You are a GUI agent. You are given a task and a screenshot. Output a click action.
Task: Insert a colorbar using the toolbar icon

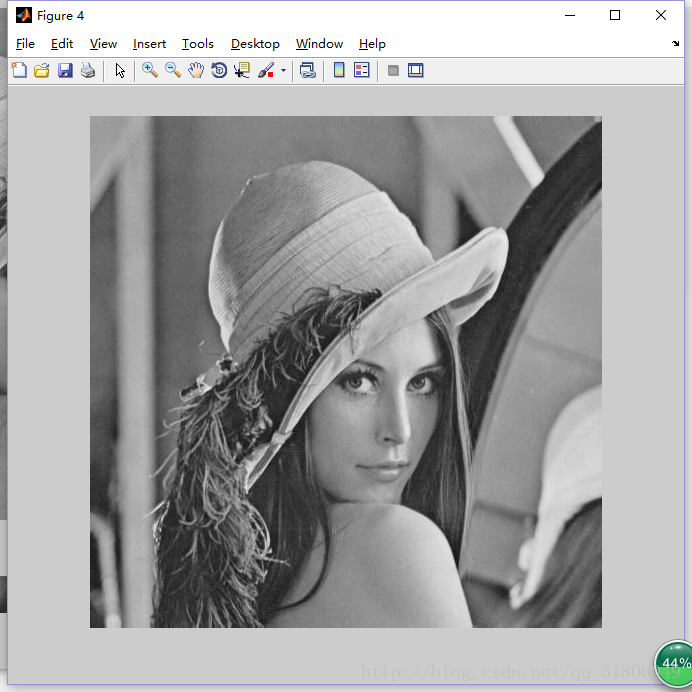339,70
